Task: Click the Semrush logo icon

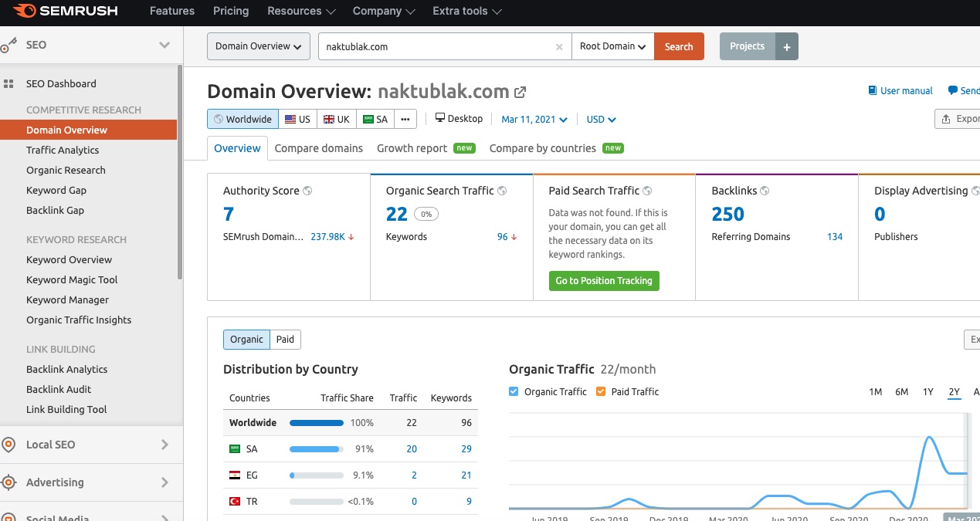Action: (24, 11)
